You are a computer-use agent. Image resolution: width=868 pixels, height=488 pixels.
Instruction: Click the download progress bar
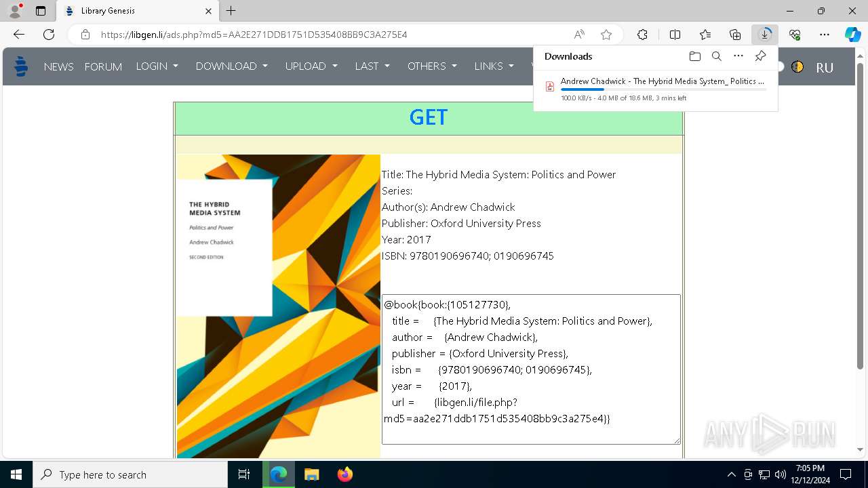coord(663,89)
